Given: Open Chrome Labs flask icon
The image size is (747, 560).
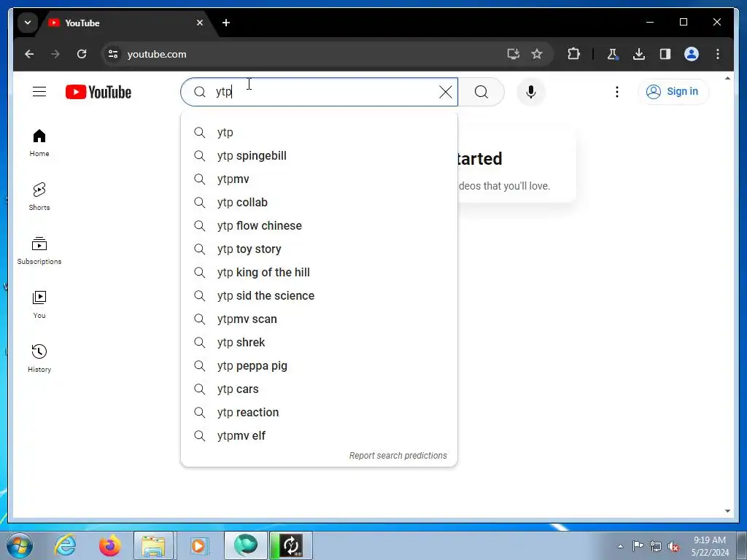Looking at the screenshot, I should (613, 54).
